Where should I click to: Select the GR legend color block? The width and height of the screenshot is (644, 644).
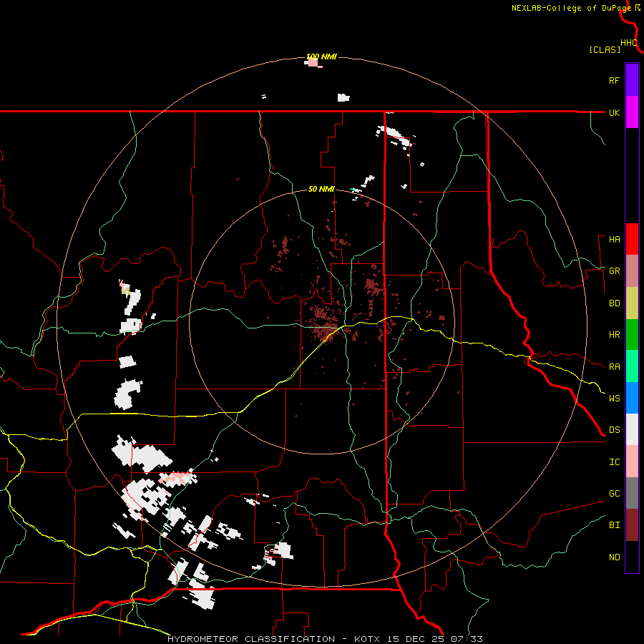632,271
